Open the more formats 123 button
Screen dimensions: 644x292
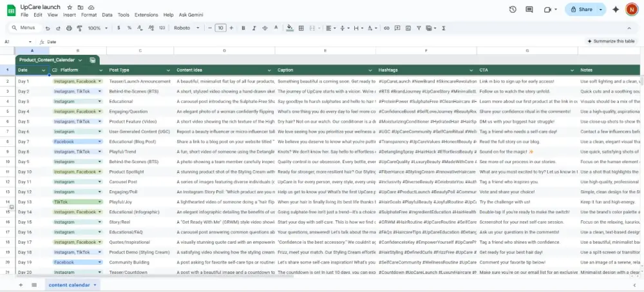pyautogui.click(x=162, y=28)
